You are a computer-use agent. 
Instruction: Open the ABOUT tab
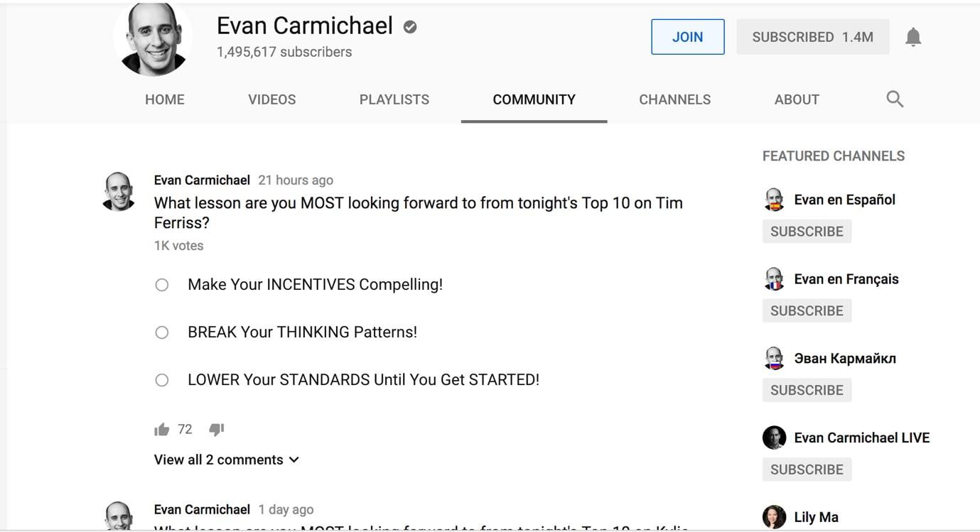797,99
